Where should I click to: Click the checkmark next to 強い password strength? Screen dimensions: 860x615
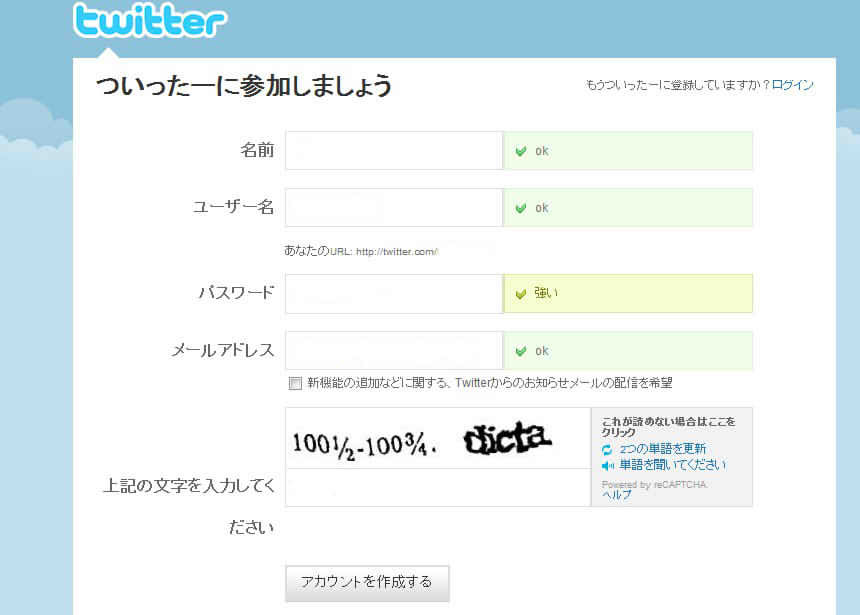[521, 294]
